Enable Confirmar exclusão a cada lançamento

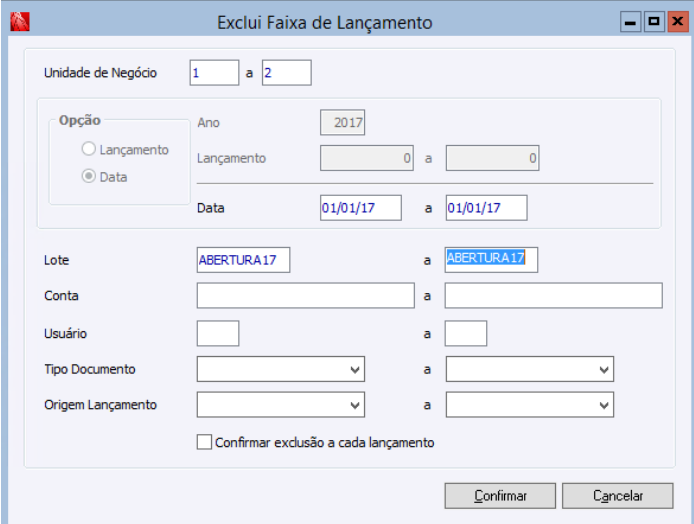[205, 442]
